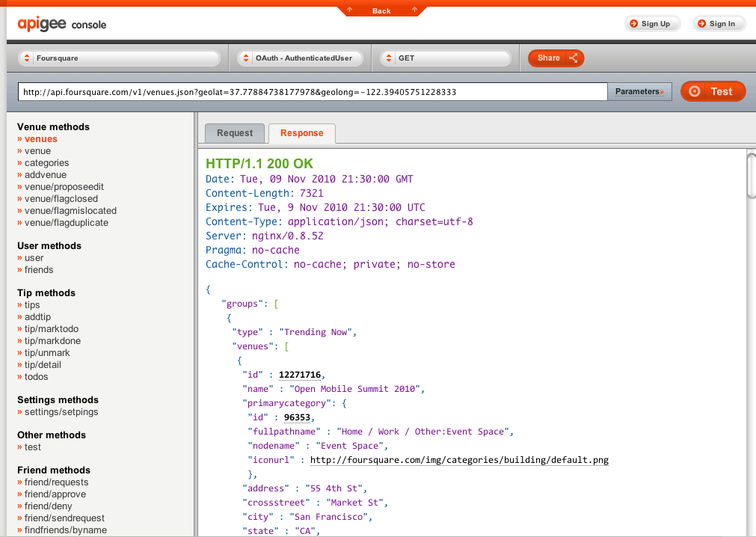Viewport: 756px width, 537px height.
Task: Select the venue/flagclosed method
Action: point(61,199)
